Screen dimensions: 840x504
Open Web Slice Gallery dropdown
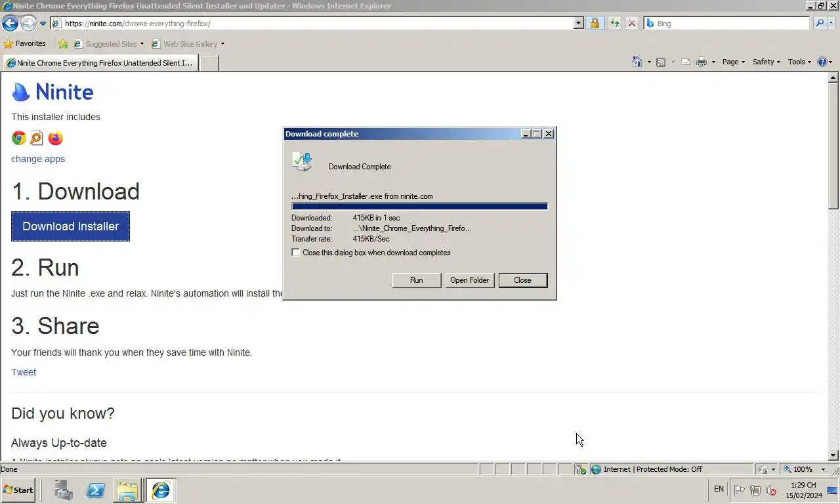[x=188, y=44]
